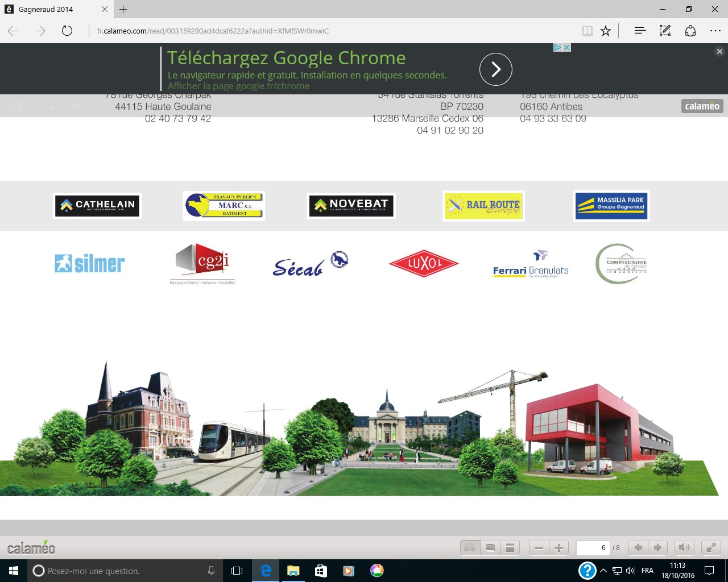Click the NOVEBAT logo

click(x=351, y=206)
